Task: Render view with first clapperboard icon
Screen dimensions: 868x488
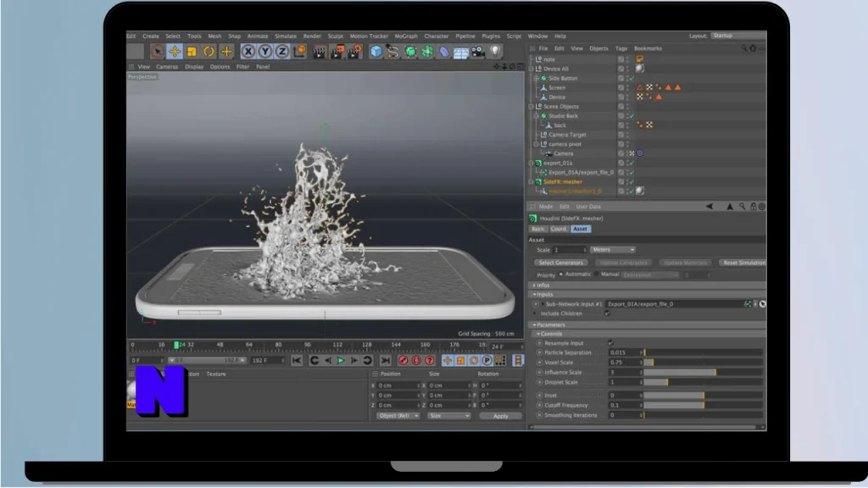Action: tap(320, 52)
